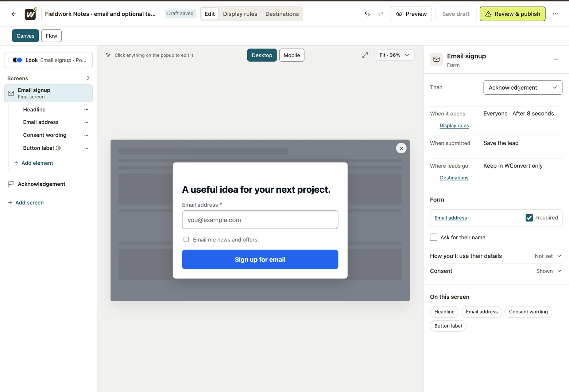569x392 pixels.
Task: Uncheck the Required checkbox for Email address
Action: [529, 218]
